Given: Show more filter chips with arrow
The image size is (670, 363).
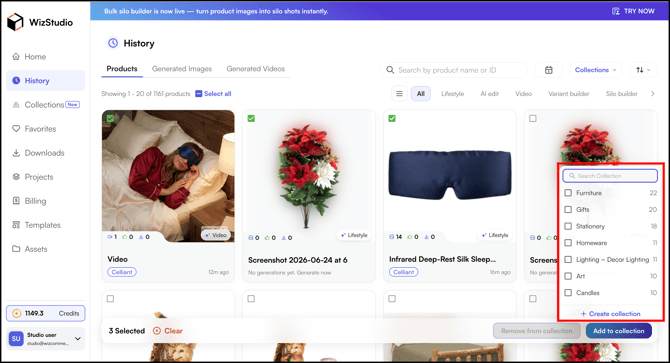Looking at the screenshot, I should coord(652,94).
